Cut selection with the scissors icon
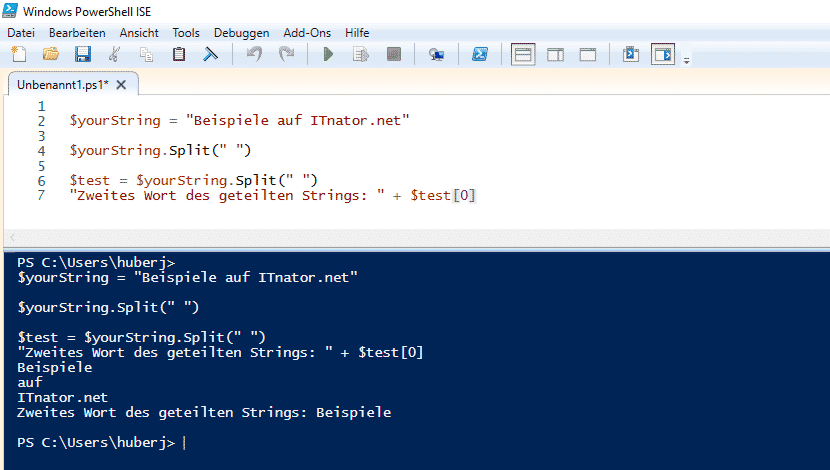 pyautogui.click(x=114, y=54)
